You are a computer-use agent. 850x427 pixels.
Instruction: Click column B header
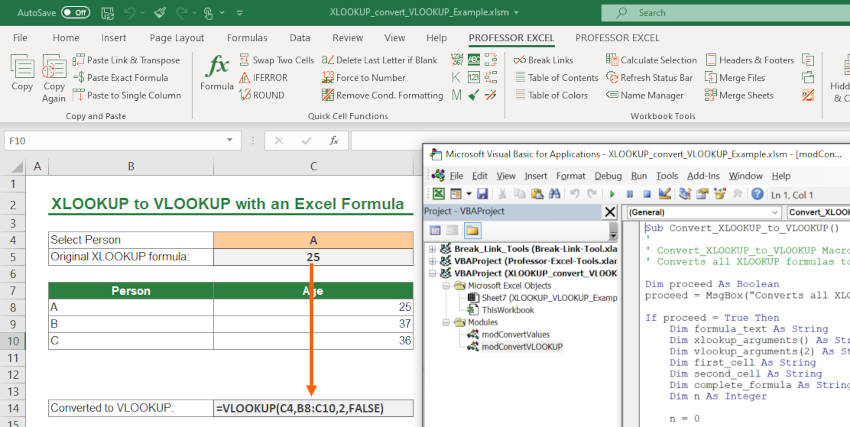(x=131, y=167)
